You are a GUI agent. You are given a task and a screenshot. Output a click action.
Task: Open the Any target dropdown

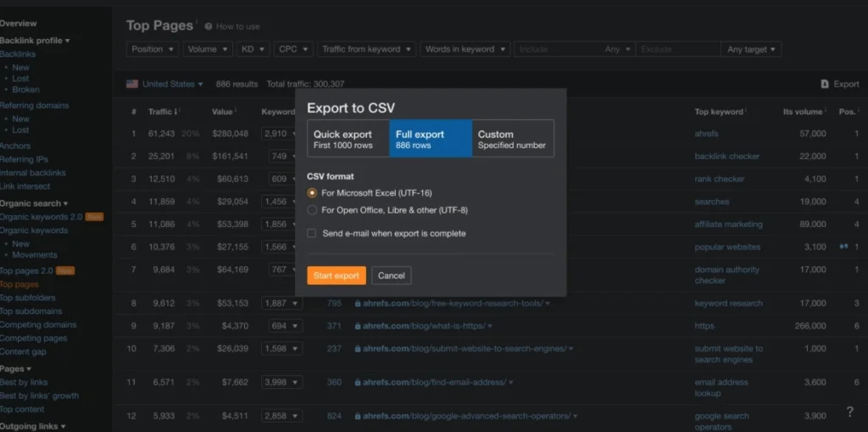coord(752,49)
